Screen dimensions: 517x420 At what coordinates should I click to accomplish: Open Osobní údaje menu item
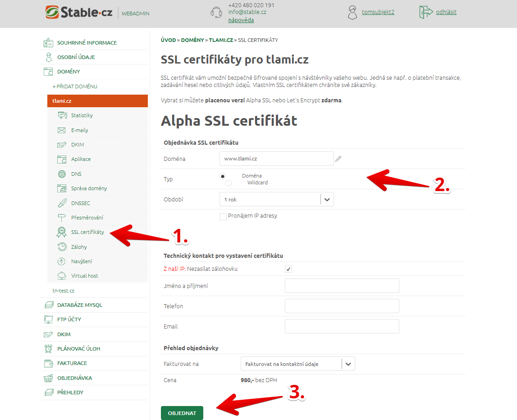[x=76, y=57]
